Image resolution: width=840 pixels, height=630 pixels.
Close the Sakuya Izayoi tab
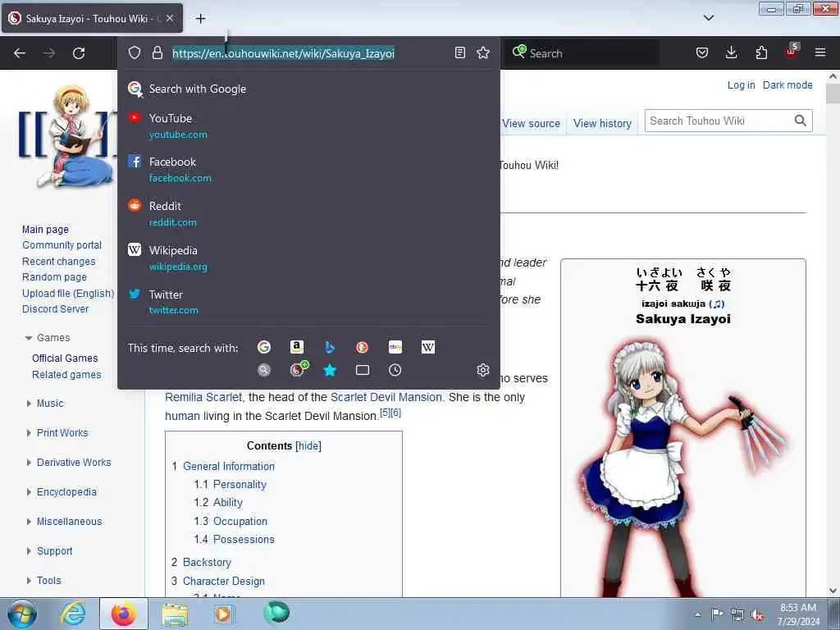pos(170,18)
